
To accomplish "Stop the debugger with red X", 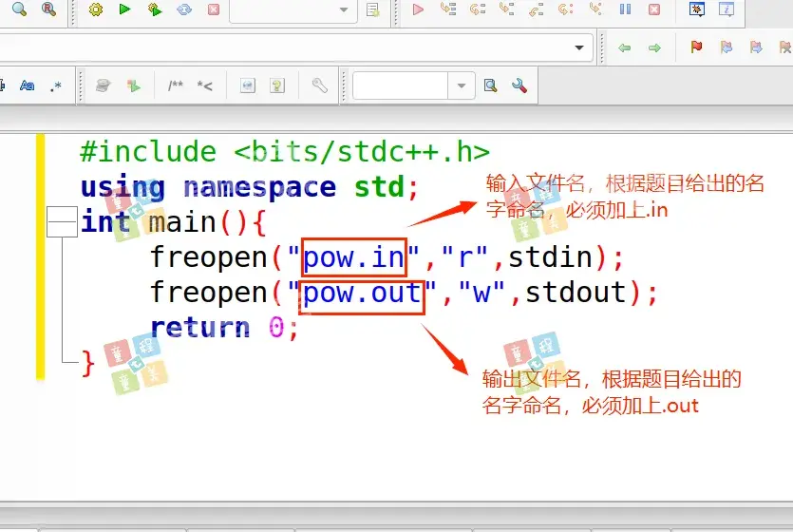I will 654,9.
